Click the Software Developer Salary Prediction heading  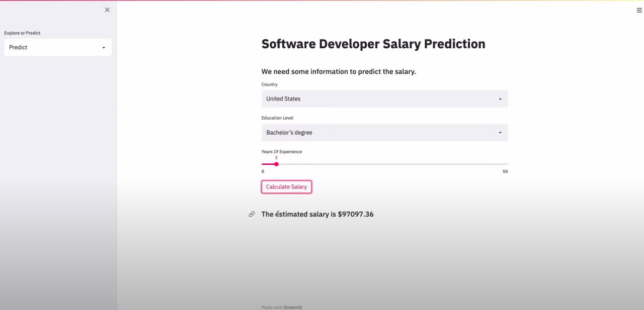(373, 44)
